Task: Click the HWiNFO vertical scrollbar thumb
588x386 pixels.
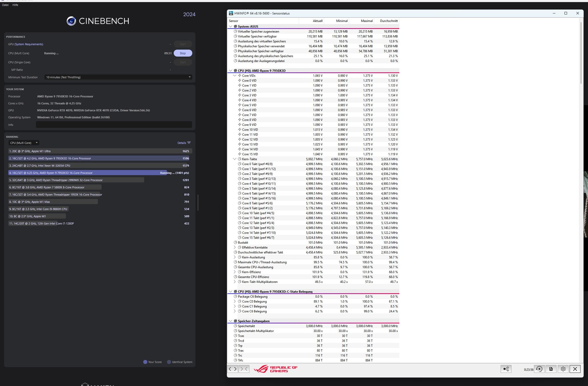Action: (581, 53)
